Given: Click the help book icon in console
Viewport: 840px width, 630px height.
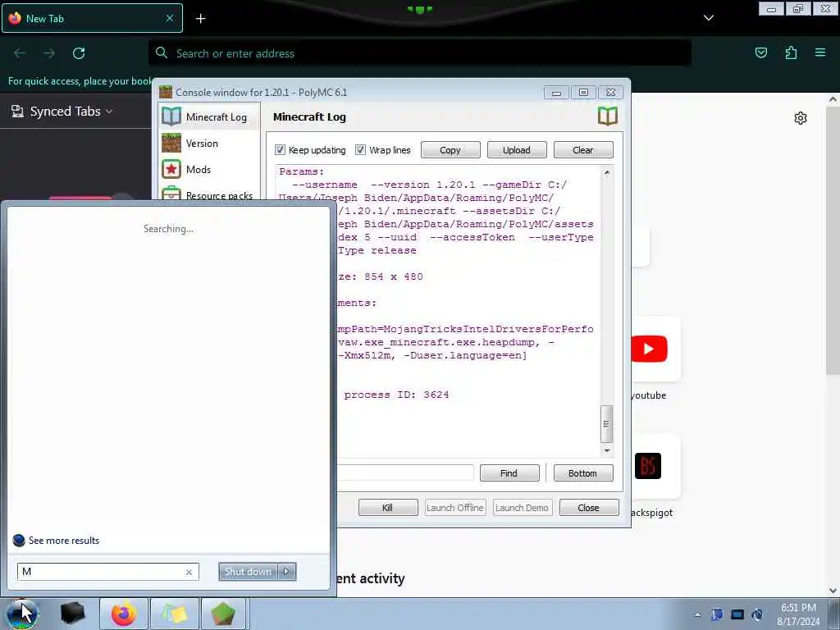Looking at the screenshot, I should (608, 116).
